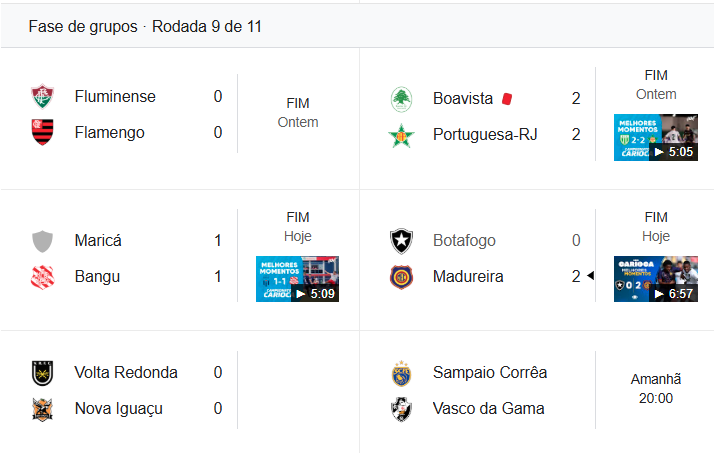This screenshot has width=714, height=453.
Task: Click the Botafogo lone star crest
Action: coord(401,241)
